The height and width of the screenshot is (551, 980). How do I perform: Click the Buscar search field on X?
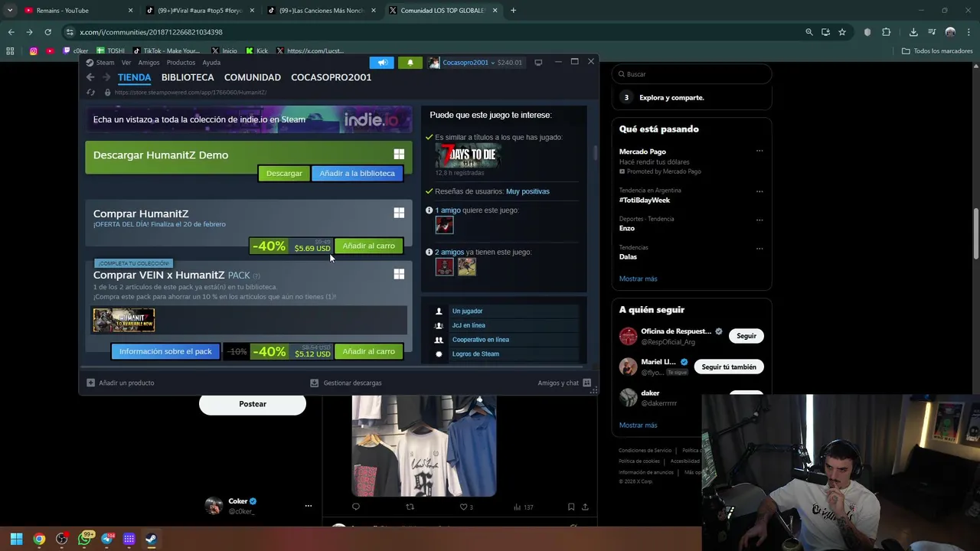tap(691, 74)
